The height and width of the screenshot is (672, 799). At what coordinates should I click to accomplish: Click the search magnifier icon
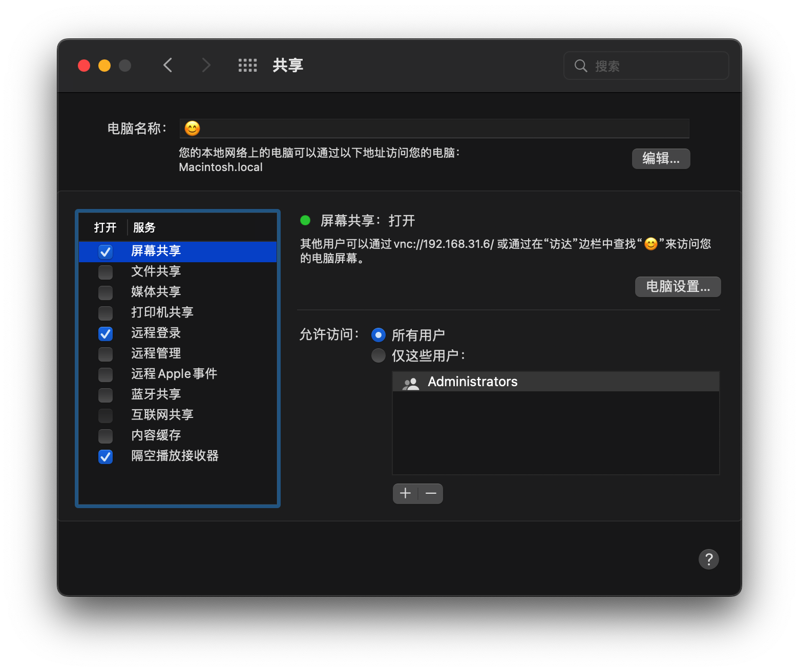[580, 66]
